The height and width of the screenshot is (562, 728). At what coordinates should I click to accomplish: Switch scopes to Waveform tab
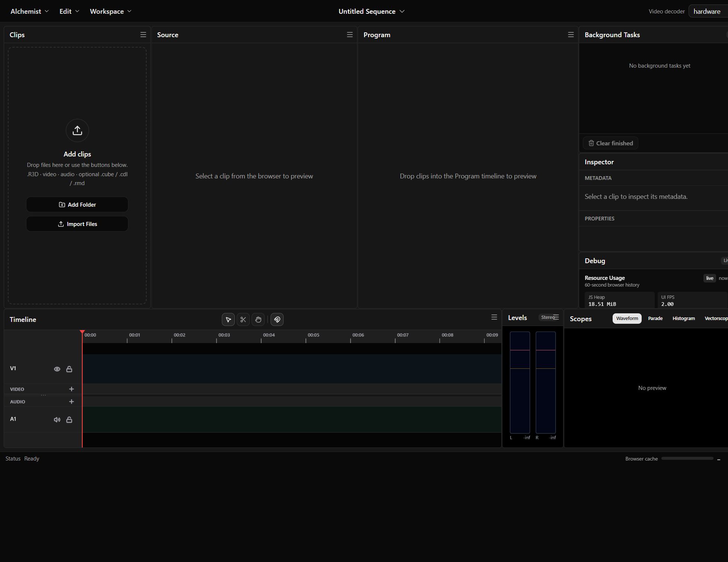click(x=627, y=318)
